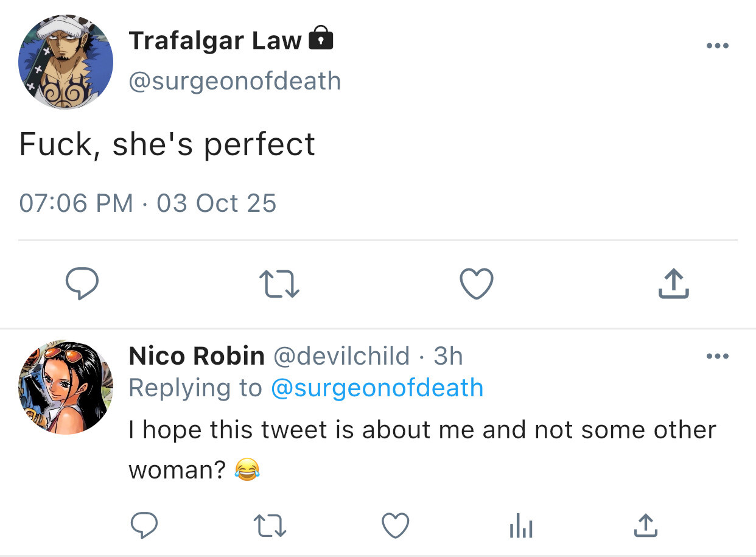Click the @surgeonofdeath handle under Trafalgar Law
The height and width of the screenshot is (557, 756).
pyautogui.click(x=234, y=81)
